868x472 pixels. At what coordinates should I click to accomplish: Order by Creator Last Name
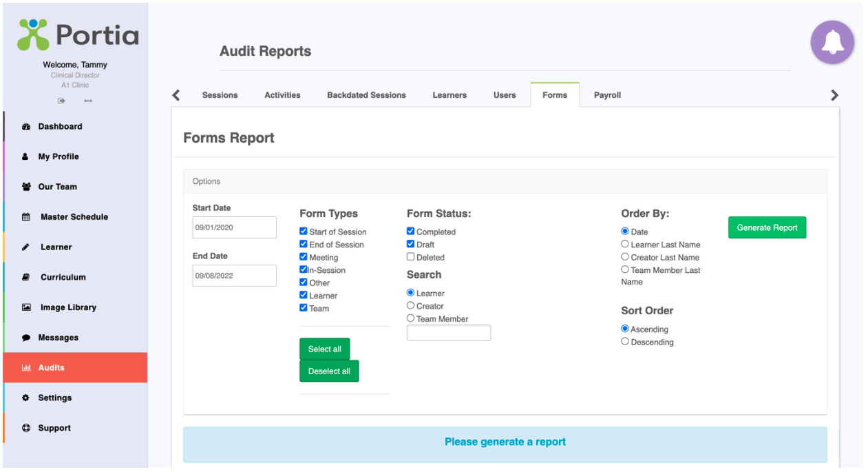(x=625, y=257)
